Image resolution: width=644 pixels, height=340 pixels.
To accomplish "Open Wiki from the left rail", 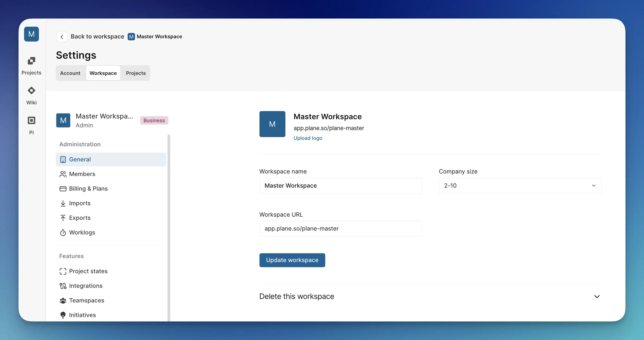I will point(31,96).
